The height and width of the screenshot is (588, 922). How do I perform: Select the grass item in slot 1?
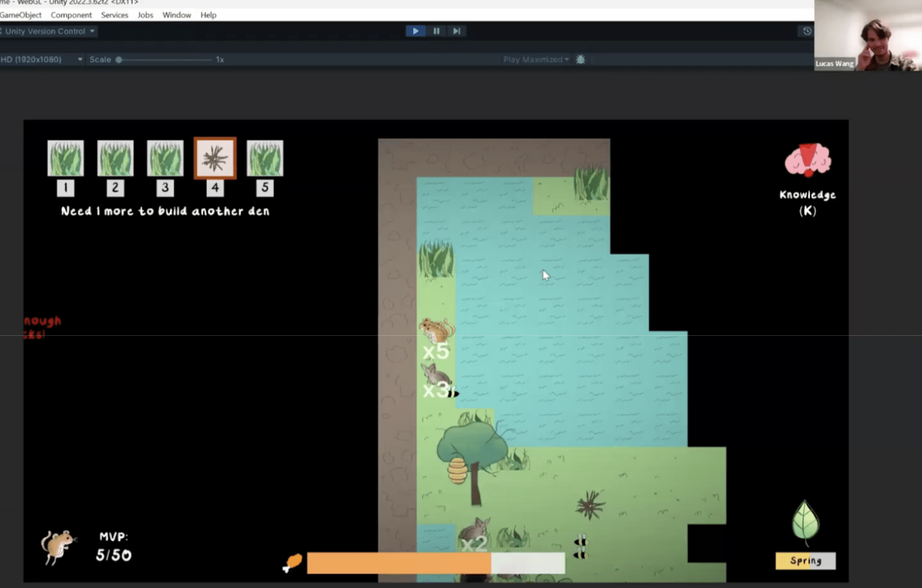65,158
